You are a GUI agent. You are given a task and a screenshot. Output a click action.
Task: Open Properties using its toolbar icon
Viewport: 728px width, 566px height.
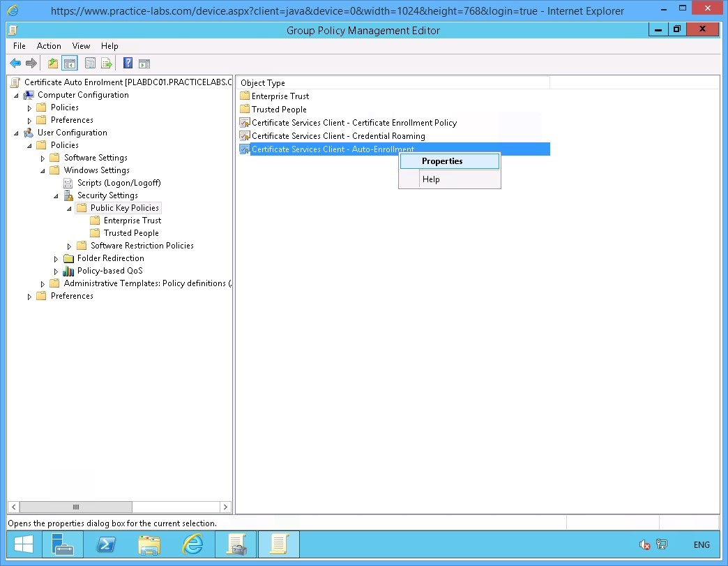point(90,63)
